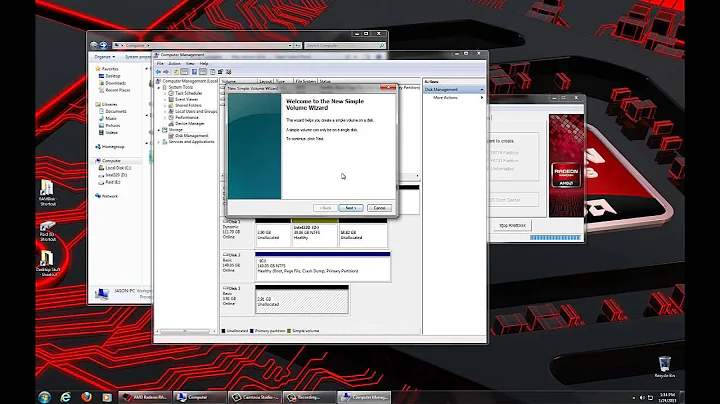Screen dimensions: 720x404
Task: Expand the Shared Folders tree node
Action: coord(165,105)
